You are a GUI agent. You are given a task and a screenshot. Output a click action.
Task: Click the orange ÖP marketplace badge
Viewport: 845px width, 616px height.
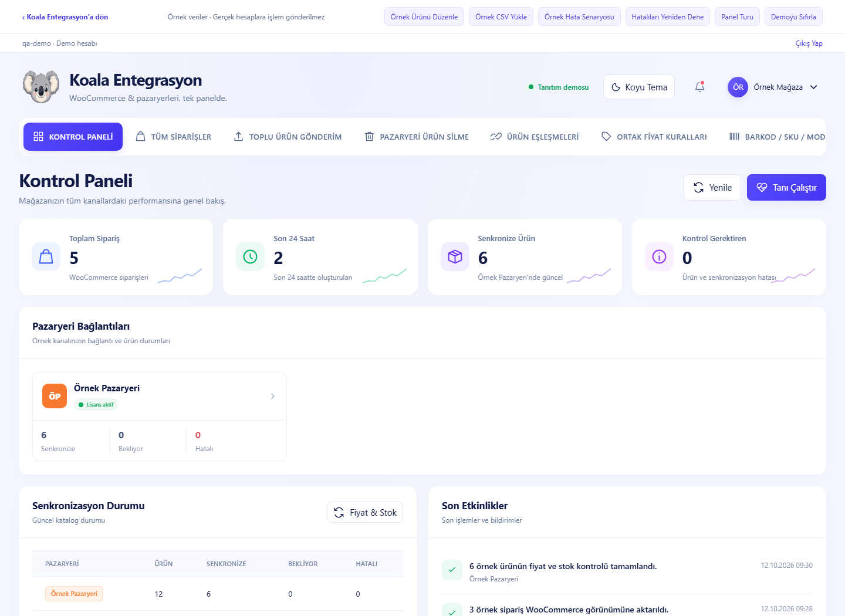(x=55, y=396)
